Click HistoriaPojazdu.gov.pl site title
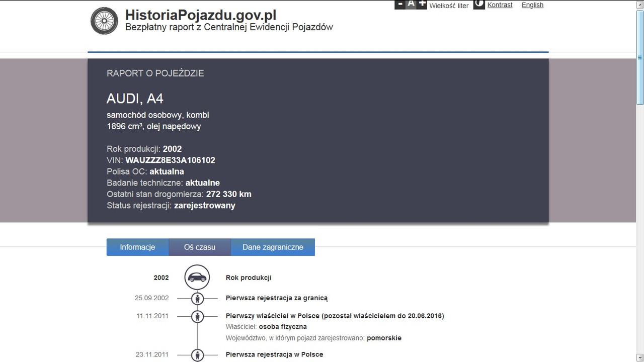Viewport: 644px width, 362px height. [x=201, y=15]
